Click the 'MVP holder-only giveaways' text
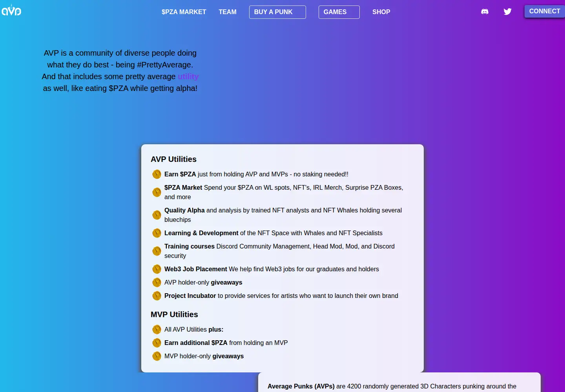The height and width of the screenshot is (392, 565). tap(204, 356)
